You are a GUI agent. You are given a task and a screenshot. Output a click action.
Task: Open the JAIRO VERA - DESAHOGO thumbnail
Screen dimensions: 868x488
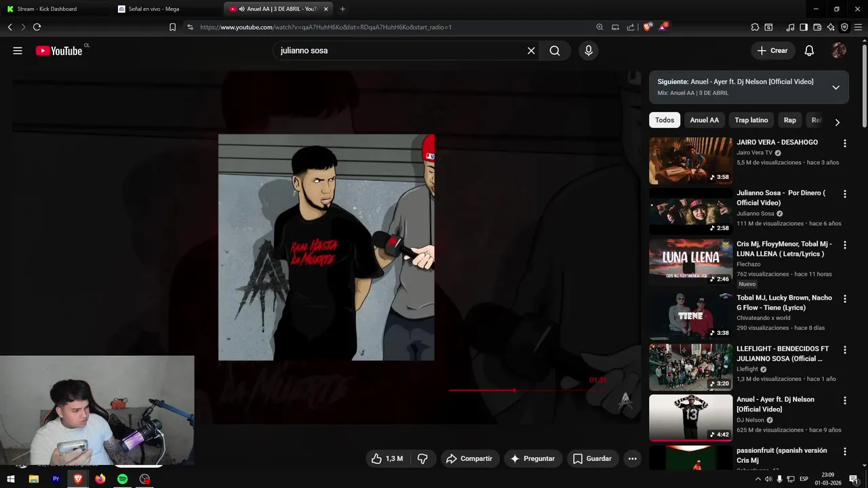(690, 161)
